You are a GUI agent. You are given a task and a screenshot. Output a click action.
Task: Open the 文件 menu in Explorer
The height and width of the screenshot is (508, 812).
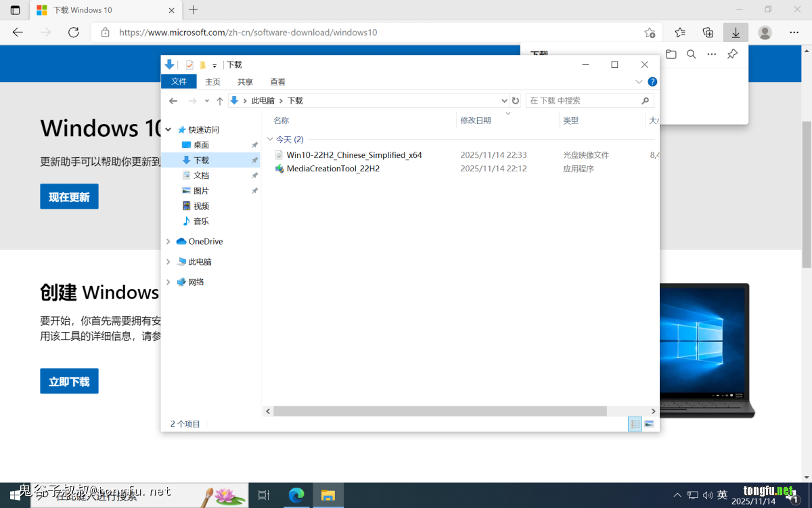179,82
